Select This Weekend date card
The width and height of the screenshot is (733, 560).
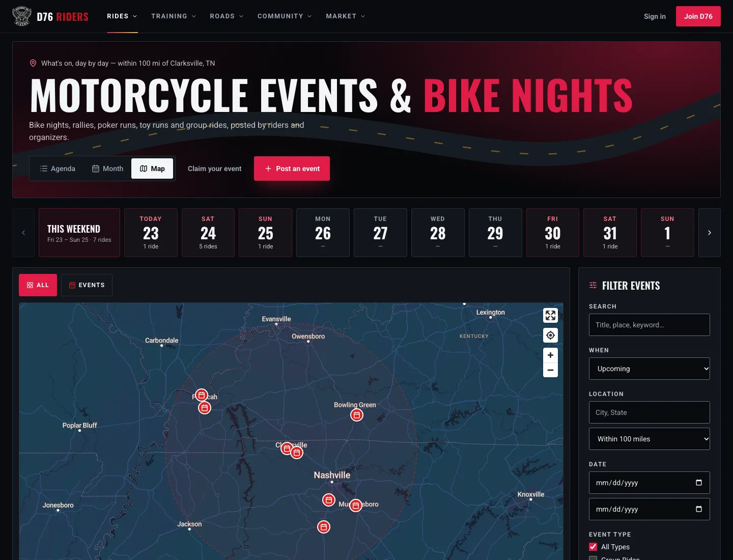point(79,233)
